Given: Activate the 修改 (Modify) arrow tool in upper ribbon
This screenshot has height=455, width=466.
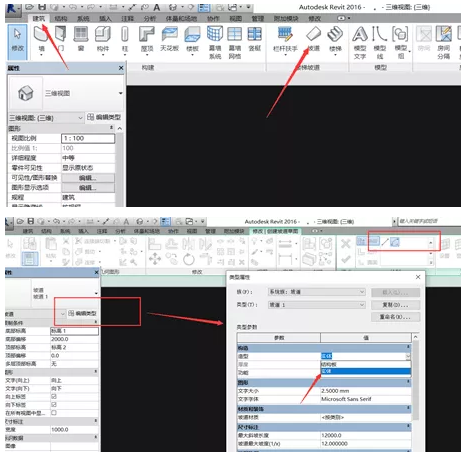Looking at the screenshot, I should tap(17, 41).
